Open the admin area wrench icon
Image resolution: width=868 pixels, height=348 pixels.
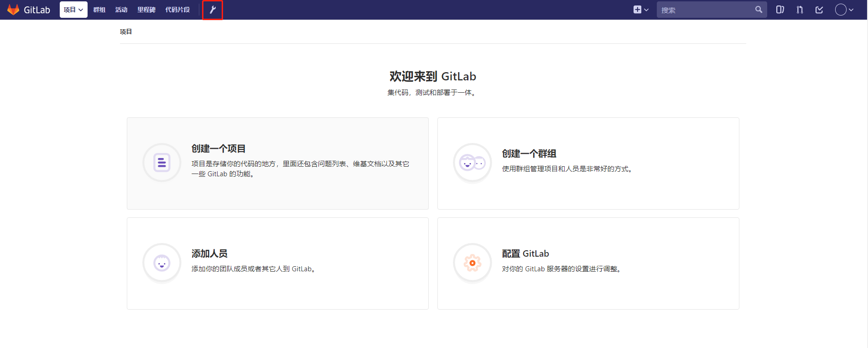point(213,10)
